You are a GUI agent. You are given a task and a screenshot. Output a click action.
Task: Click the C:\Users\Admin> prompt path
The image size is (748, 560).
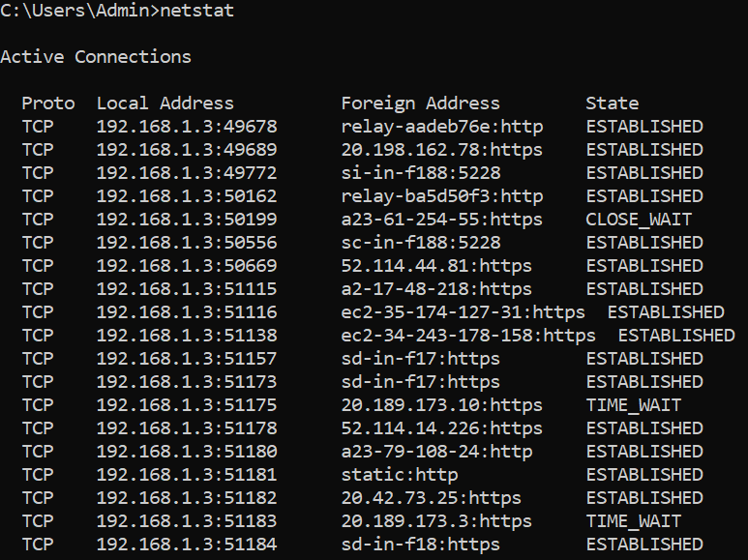coord(80,11)
